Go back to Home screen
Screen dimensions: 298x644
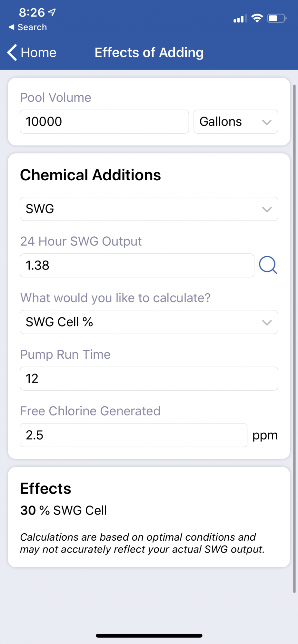point(32,52)
